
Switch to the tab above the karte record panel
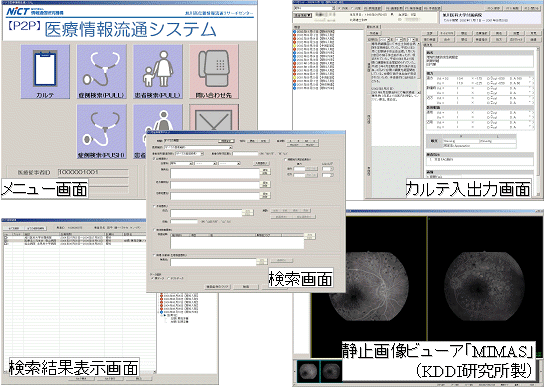click(x=373, y=27)
